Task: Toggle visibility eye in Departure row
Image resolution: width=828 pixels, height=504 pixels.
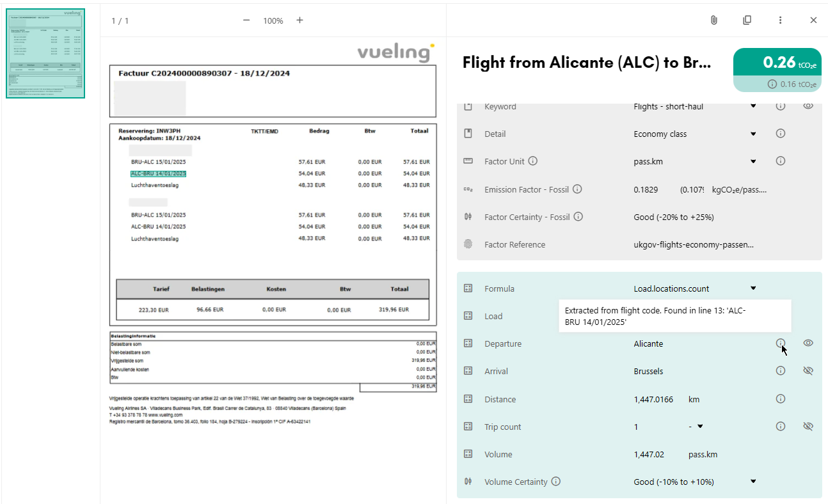Action: [x=808, y=343]
